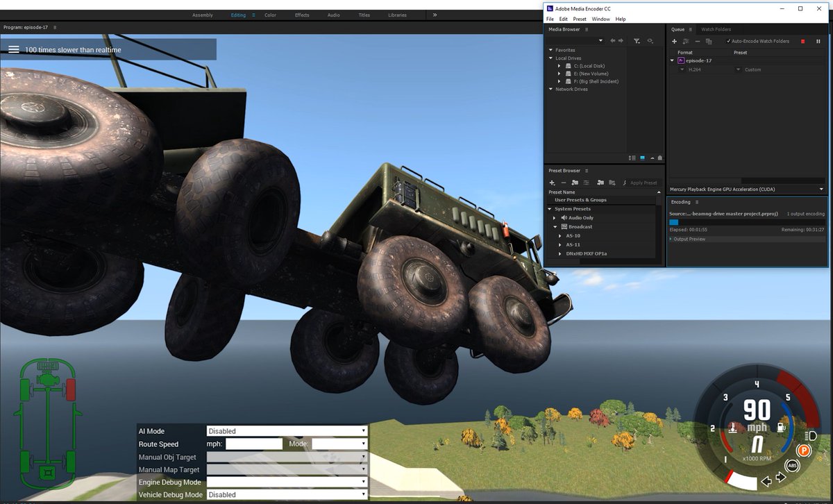Viewport: 833px width, 504px height.
Task: Select the DNxHD MXF OP1a preset
Action: 586,253
